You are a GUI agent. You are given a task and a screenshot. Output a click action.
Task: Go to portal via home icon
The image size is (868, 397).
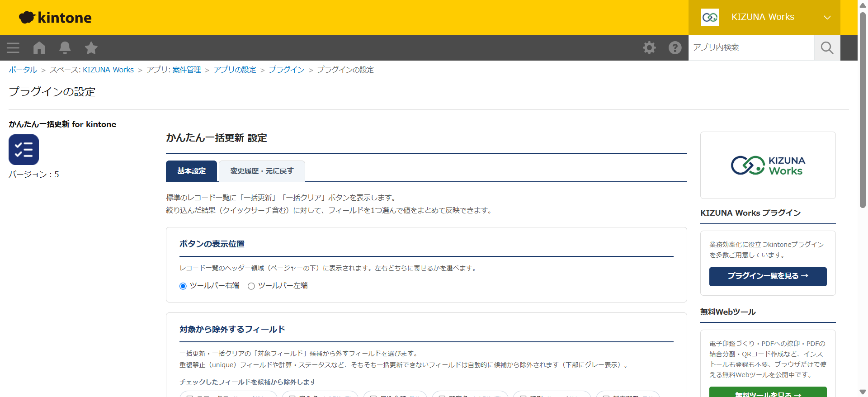coord(39,47)
